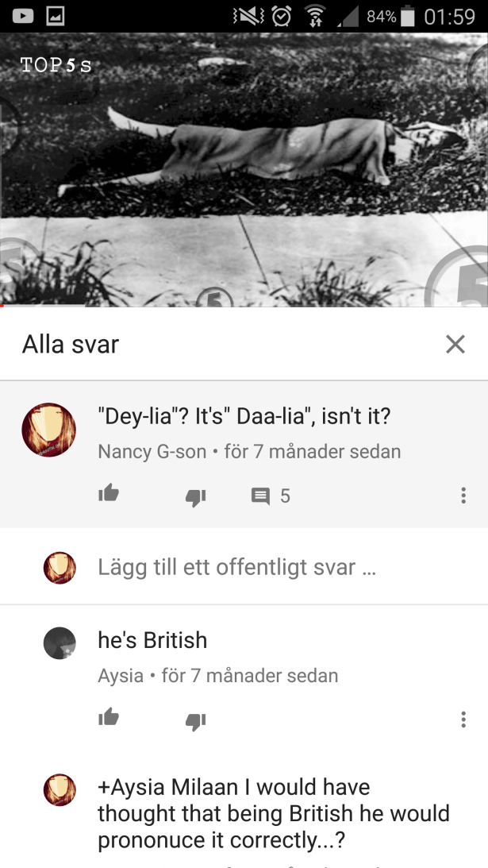The height and width of the screenshot is (868, 488).
Task: Open more options for Aysia's reply
Action: (x=463, y=719)
